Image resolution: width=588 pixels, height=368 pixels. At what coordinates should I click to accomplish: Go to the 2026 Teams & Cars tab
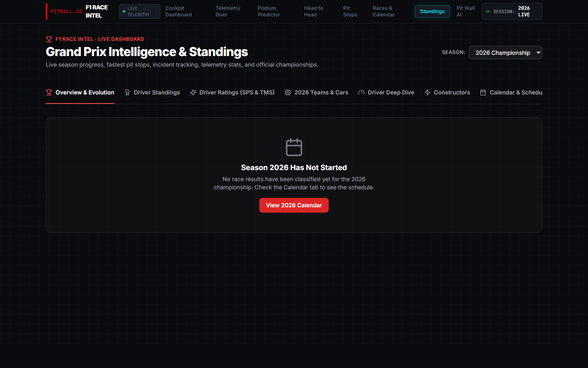pos(316,92)
